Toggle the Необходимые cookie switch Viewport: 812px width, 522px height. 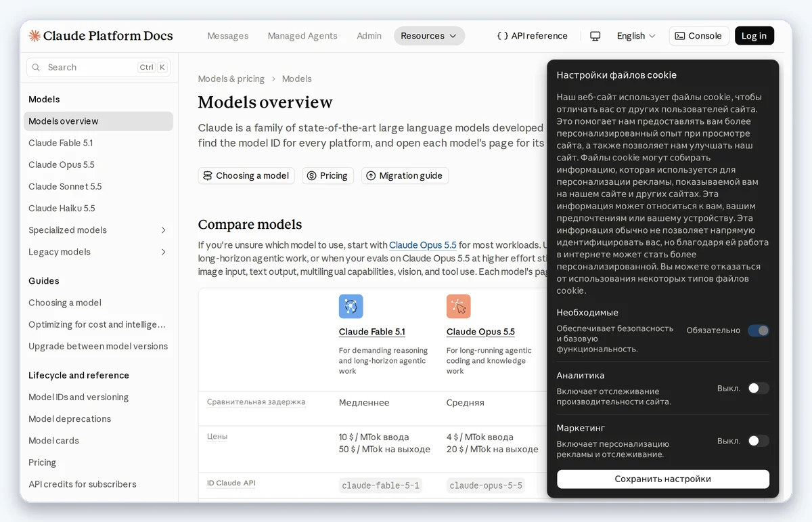point(759,330)
